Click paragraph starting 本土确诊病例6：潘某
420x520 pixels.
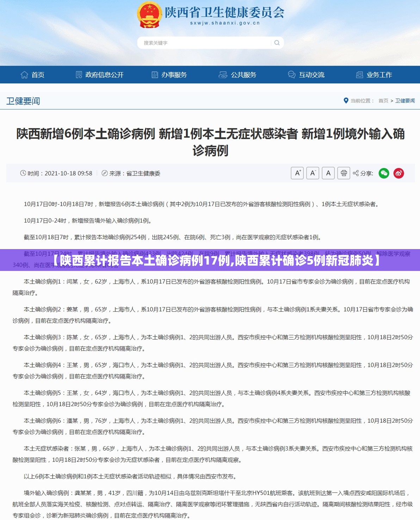[213, 426]
